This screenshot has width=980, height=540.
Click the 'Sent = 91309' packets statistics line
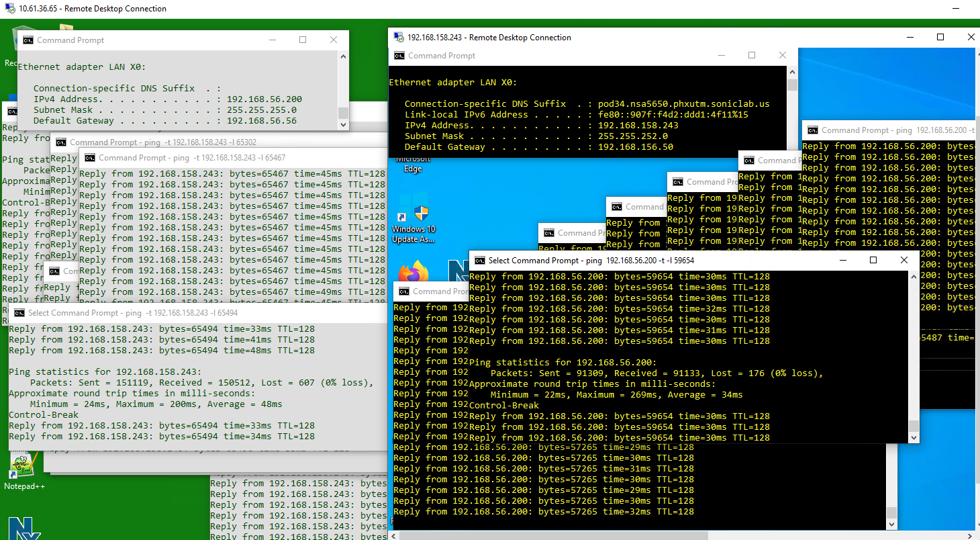656,373
